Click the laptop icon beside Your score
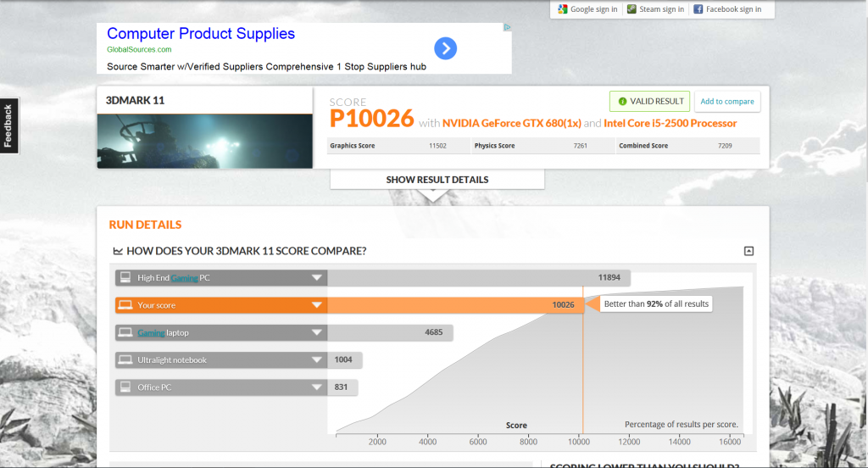The image size is (868, 468). pos(125,304)
